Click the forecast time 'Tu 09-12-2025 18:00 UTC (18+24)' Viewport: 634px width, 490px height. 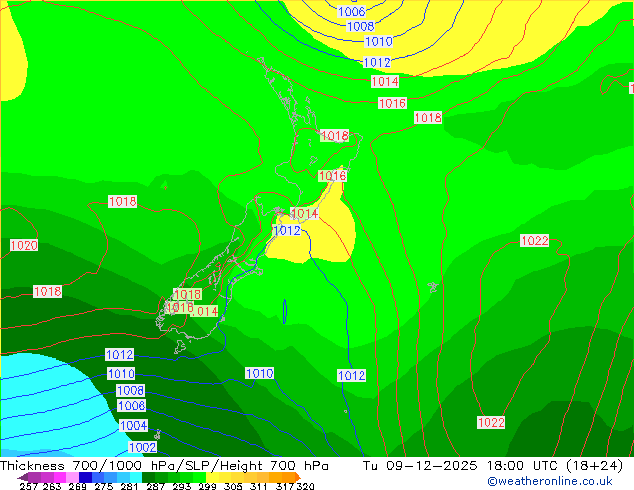coord(493,466)
